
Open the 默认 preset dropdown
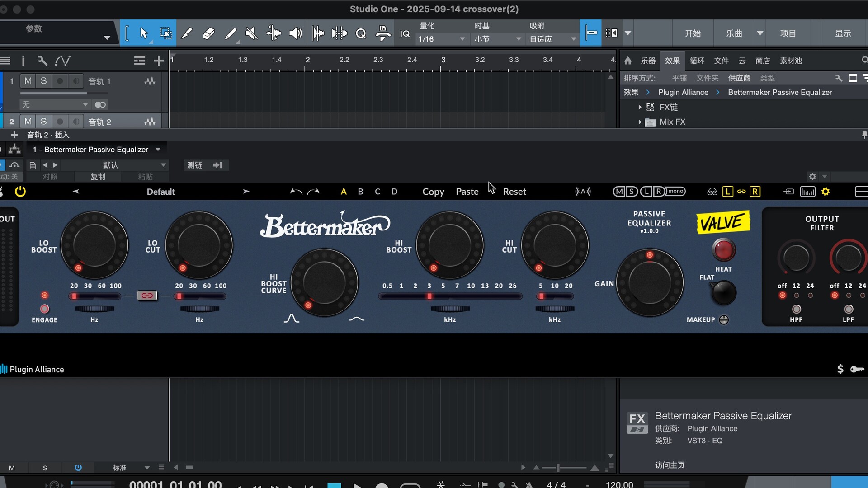click(x=114, y=165)
